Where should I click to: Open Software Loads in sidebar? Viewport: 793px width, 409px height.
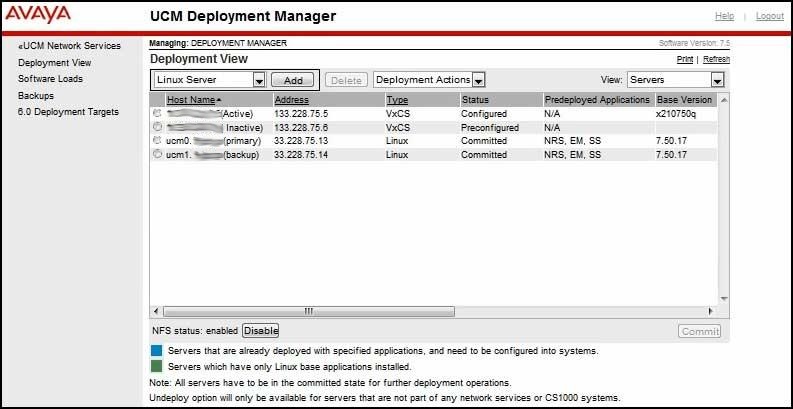51,79
